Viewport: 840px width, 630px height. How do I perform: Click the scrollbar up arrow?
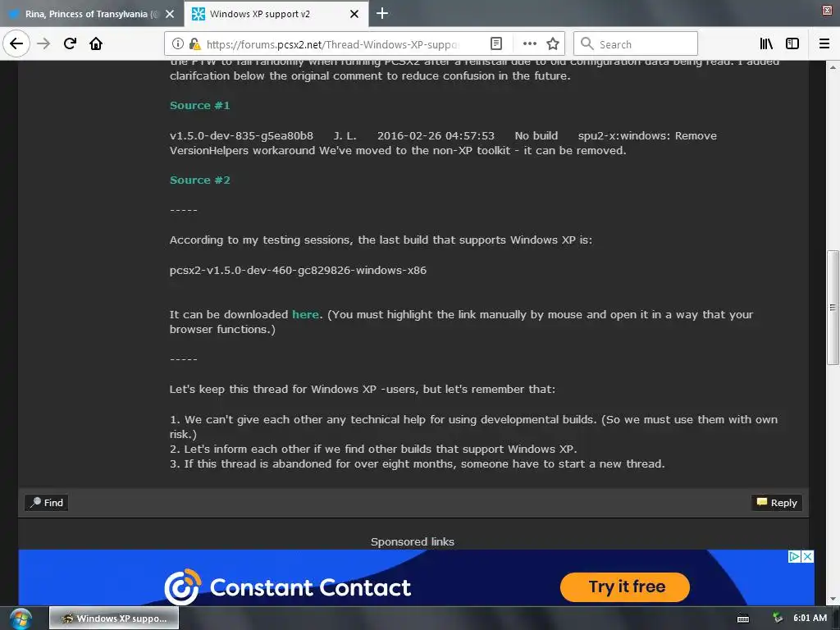(x=833, y=67)
